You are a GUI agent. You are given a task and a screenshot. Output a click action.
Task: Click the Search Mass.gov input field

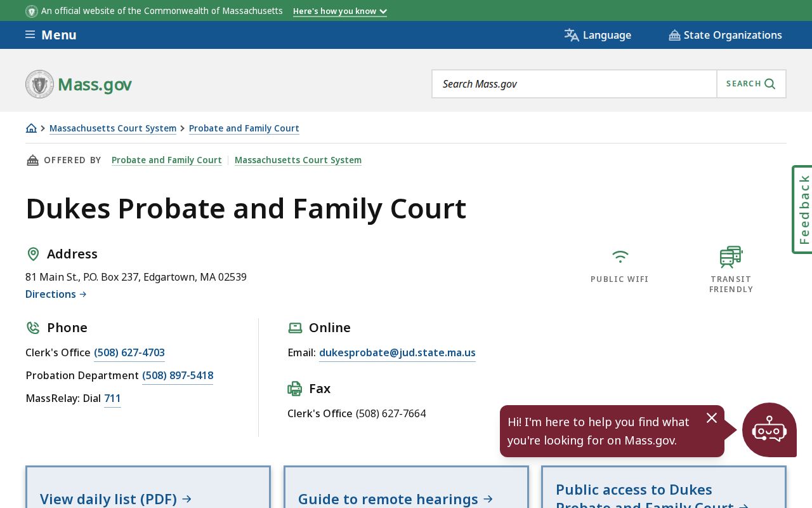(575, 84)
